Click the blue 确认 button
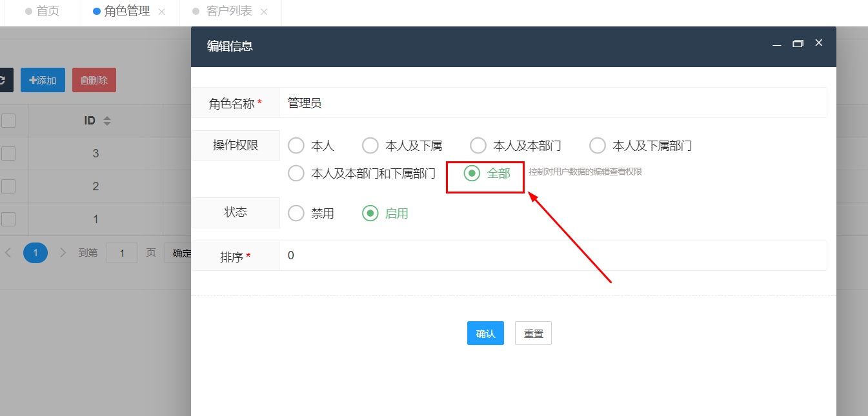868x416 pixels. coord(485,333)
